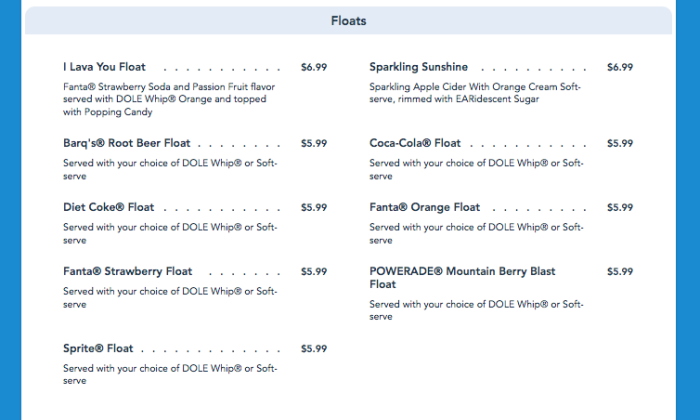Click the Floats section header
The width and height of the screenshot is (700, 420).
tap(348, 21)
